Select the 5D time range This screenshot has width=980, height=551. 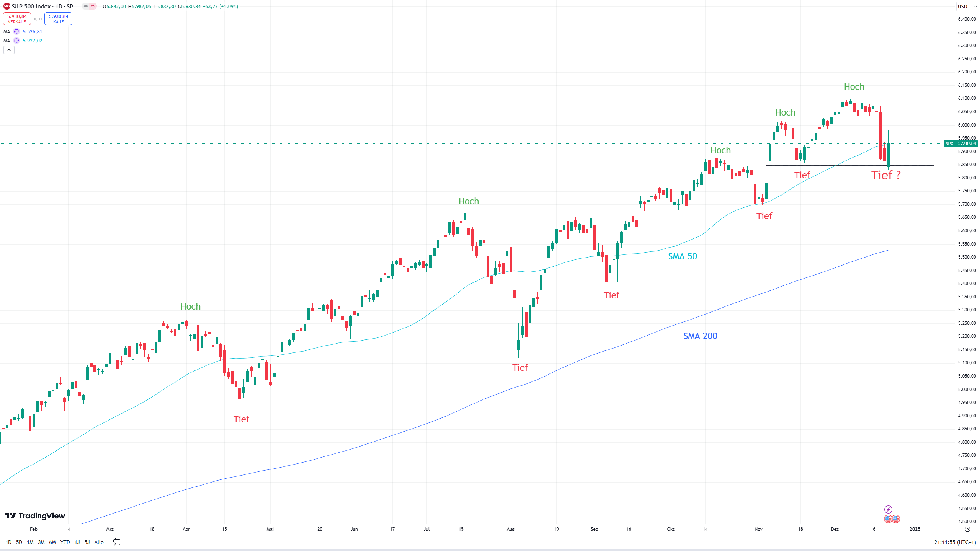[19, 542]
